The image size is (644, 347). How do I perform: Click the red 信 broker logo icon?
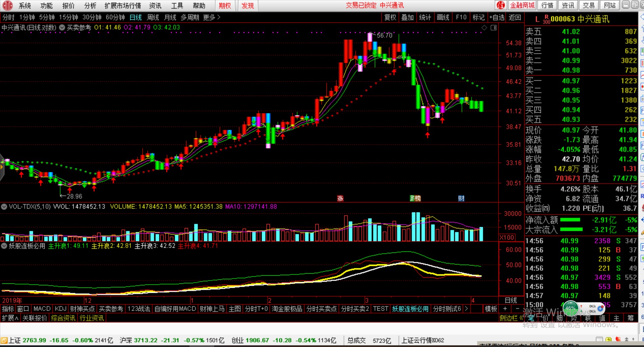(501, 5)
